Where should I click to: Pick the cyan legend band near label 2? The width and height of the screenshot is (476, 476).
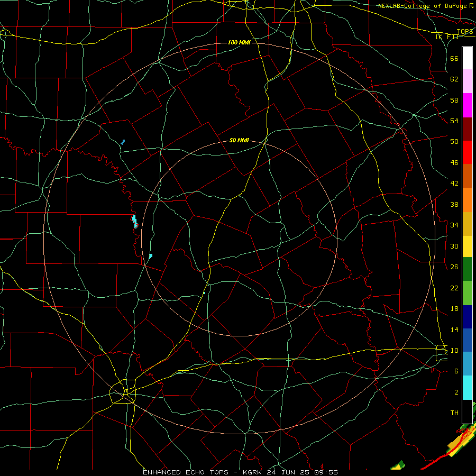pyautogui.click(x=467, y=388)
